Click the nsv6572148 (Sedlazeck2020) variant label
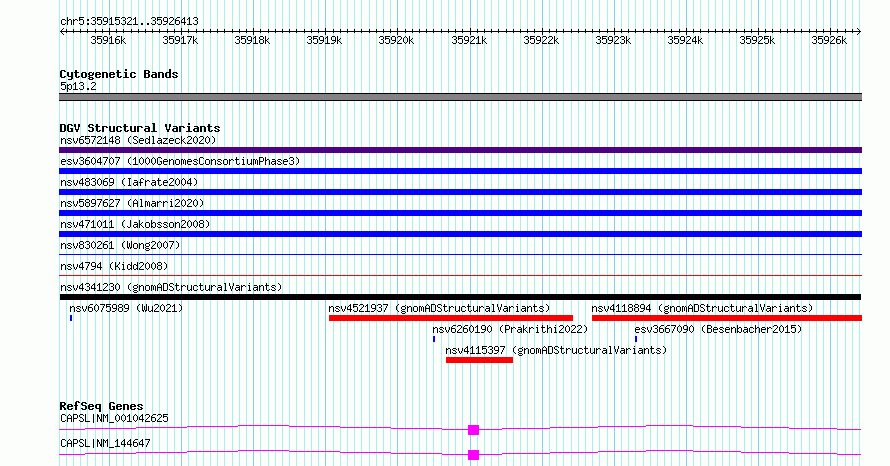This screenshot has height=466, width=890. (138, 140)
